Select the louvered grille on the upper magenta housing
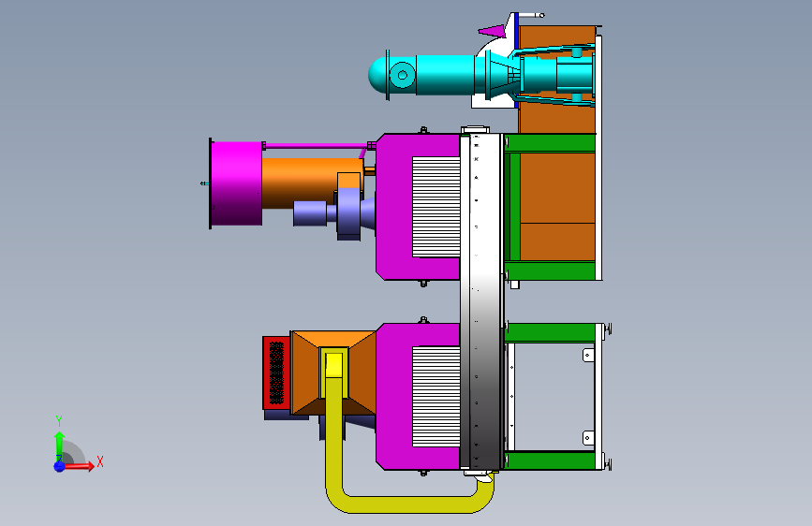This screenshot has width=812, height=526. pos(436,207)
